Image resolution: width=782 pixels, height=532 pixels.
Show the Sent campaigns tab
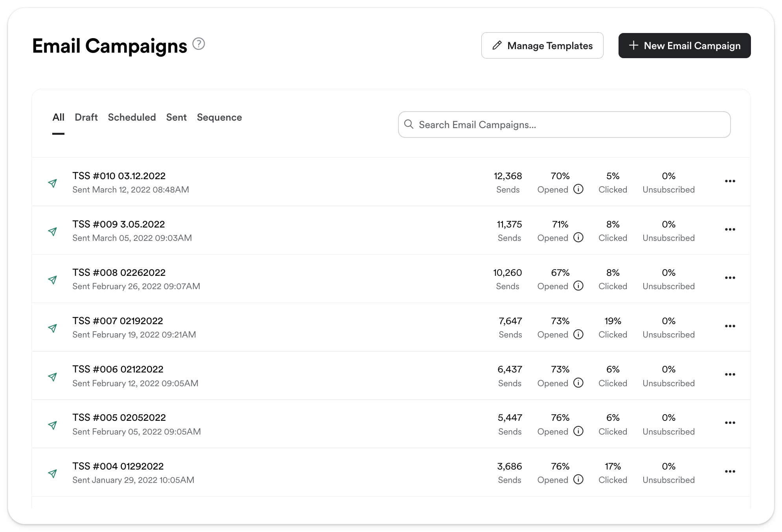pyautogui.click(x=176, y=117)
